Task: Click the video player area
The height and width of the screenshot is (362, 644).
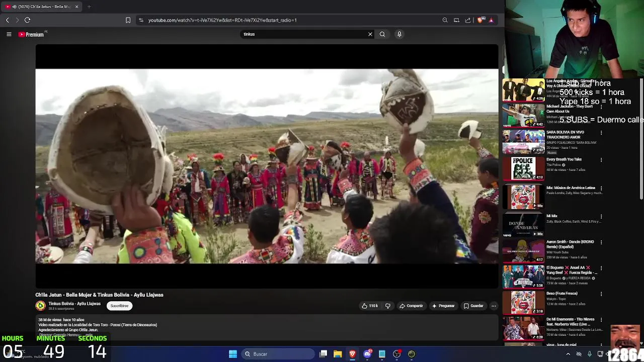Action: pos(267,166)
